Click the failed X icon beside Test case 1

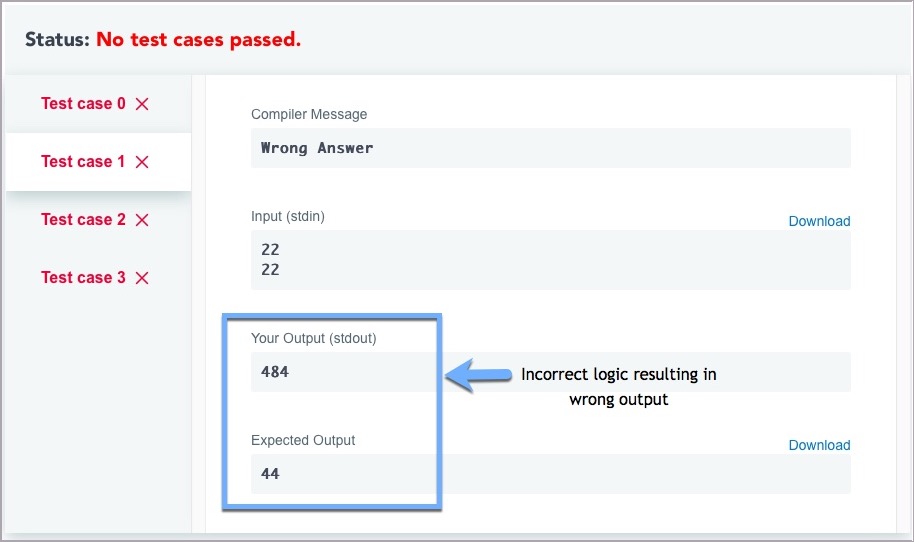(x=142, y=162)
